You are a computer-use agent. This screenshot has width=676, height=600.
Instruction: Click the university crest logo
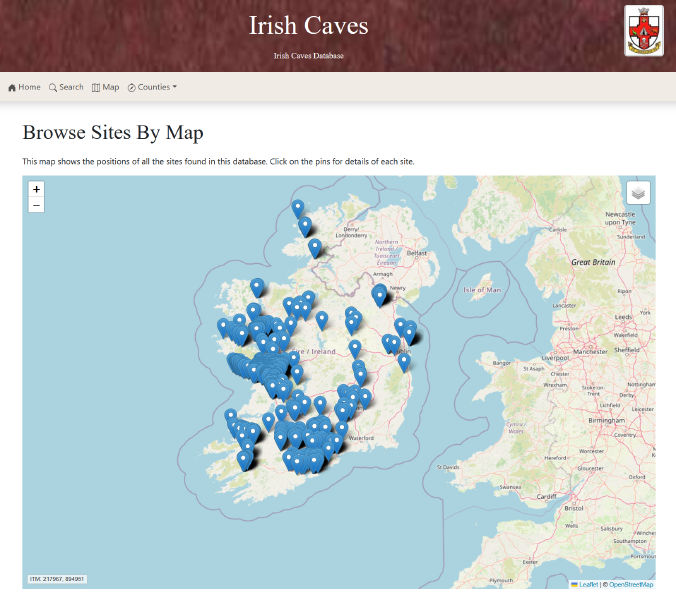click(x=644, y=31)
